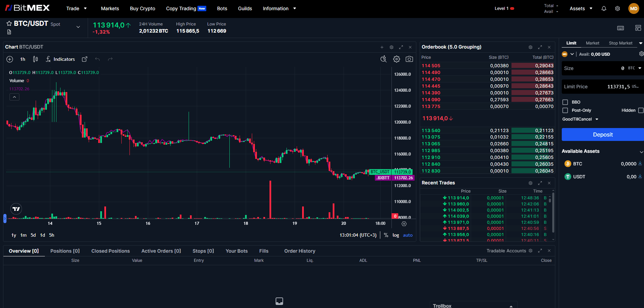
Task: Open the Markets menu
Action: click(110, 8)
